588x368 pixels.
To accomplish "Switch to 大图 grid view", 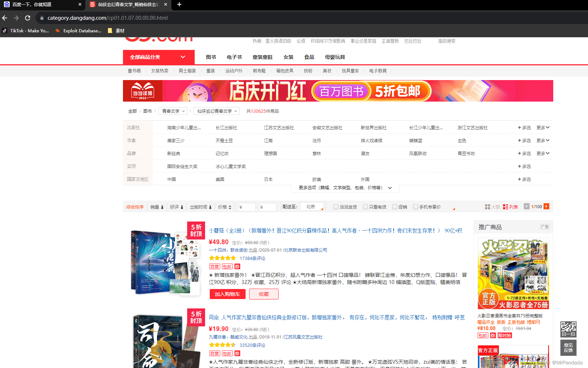I will point(492,207).
